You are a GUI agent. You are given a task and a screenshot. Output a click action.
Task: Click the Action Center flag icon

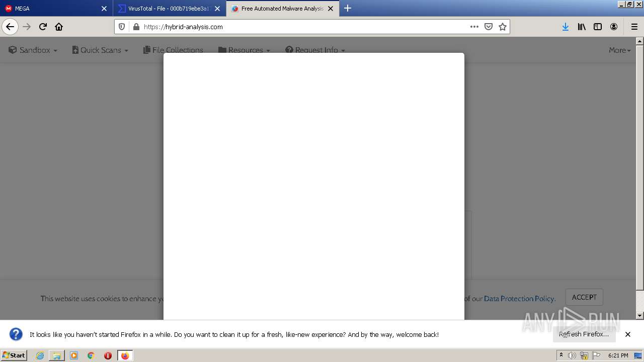click(x=596, y=355)
